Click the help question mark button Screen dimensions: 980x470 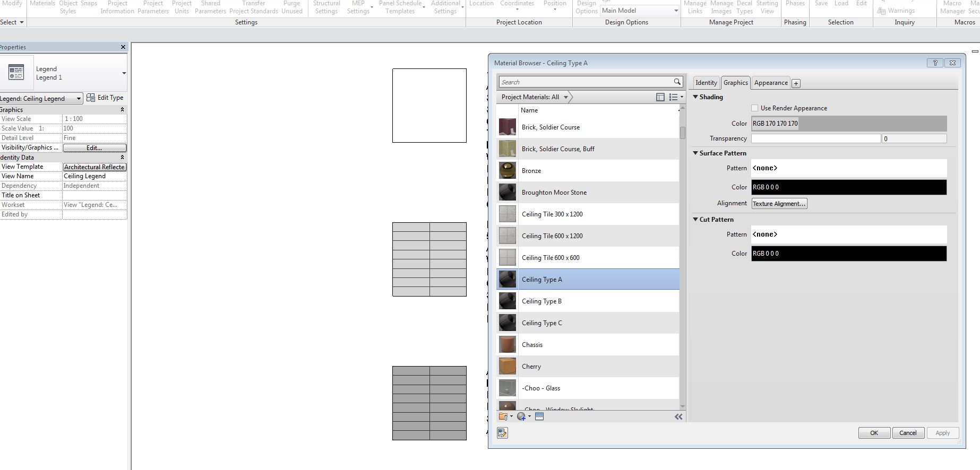(x=935, y=63)
